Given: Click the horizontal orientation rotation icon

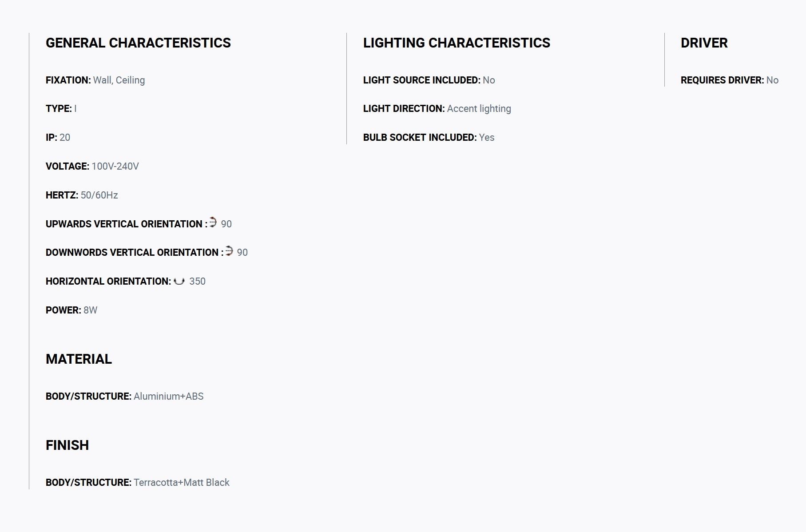Looking at the screenshot, I should coord(179,281).
